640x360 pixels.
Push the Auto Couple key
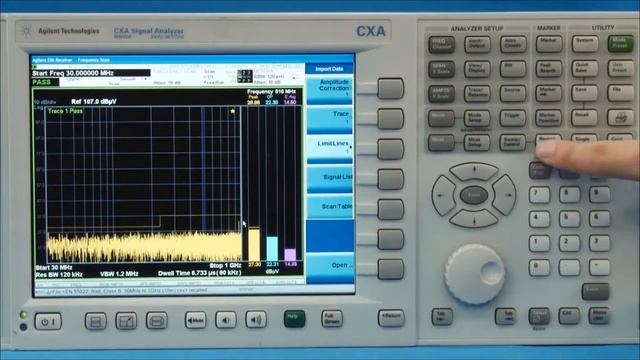(x=513, y=44)
